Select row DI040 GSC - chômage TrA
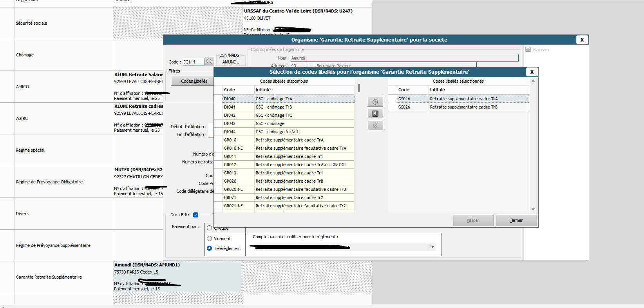 (x=284, y=99)
